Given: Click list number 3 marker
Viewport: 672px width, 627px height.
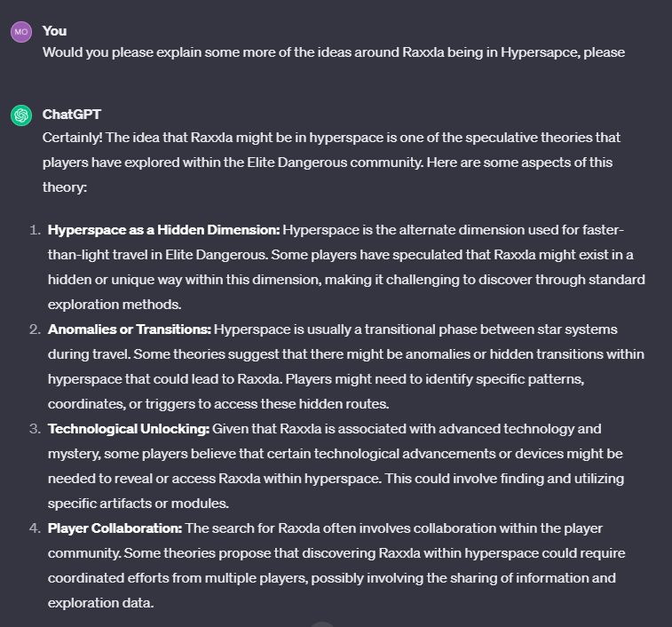Looking at the screenshot, I should [x=36, y=429].
